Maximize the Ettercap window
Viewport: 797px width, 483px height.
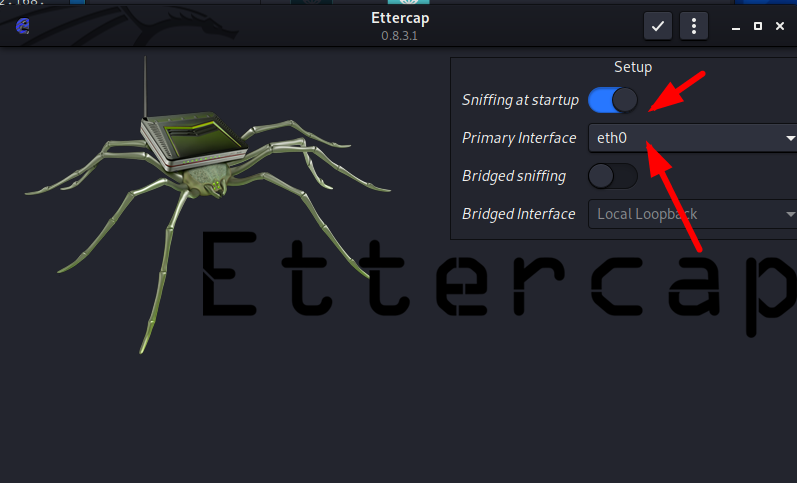tap(758, 26)
